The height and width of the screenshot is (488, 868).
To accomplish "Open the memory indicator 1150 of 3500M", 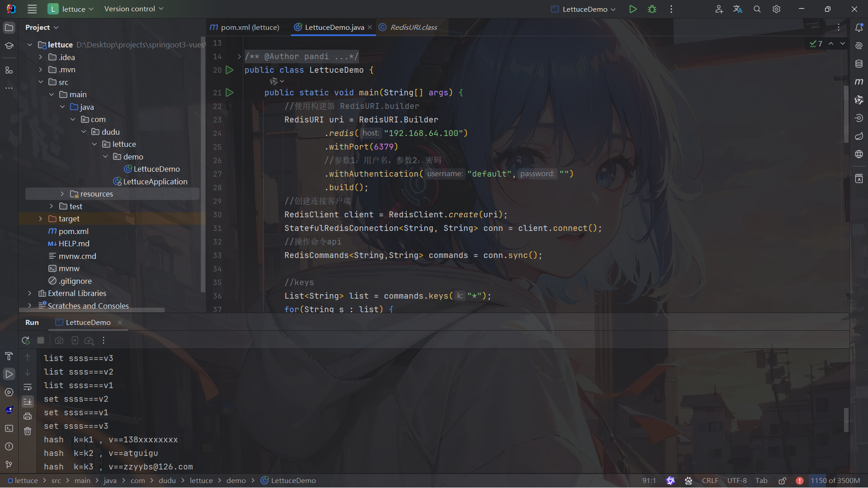I will pos(835,481).
